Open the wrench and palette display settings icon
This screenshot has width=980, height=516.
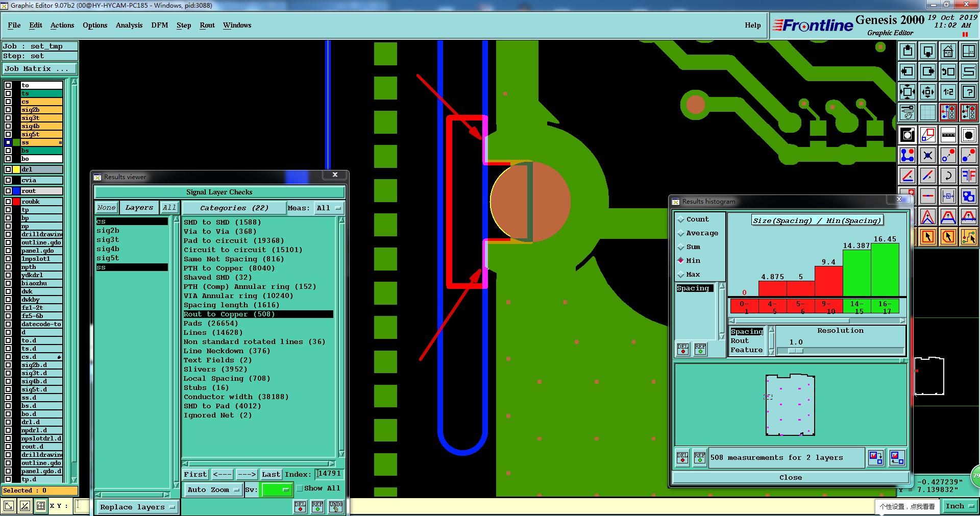908,112
